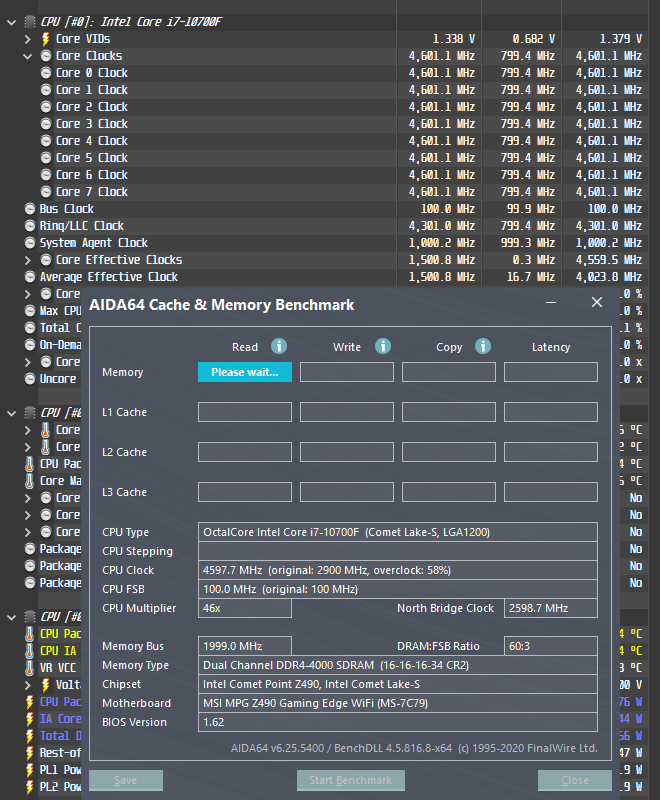Click the PL2 Power lightning icon
Image resolution: width=660 pixels, height=800 pixels.
tap(30, 787)
